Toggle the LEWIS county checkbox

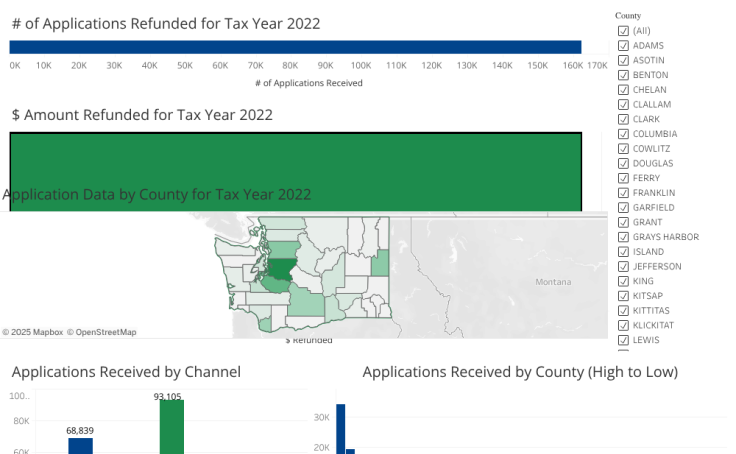623,340
